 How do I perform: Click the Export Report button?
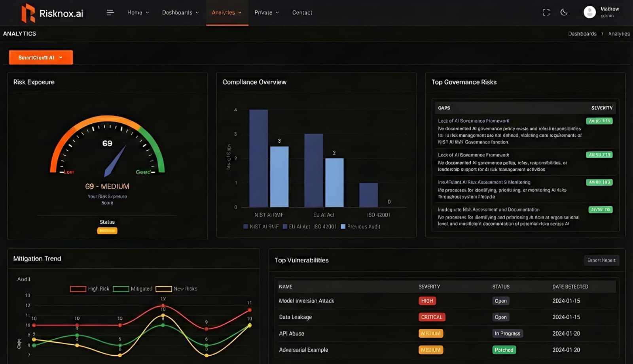pos(601,260)
